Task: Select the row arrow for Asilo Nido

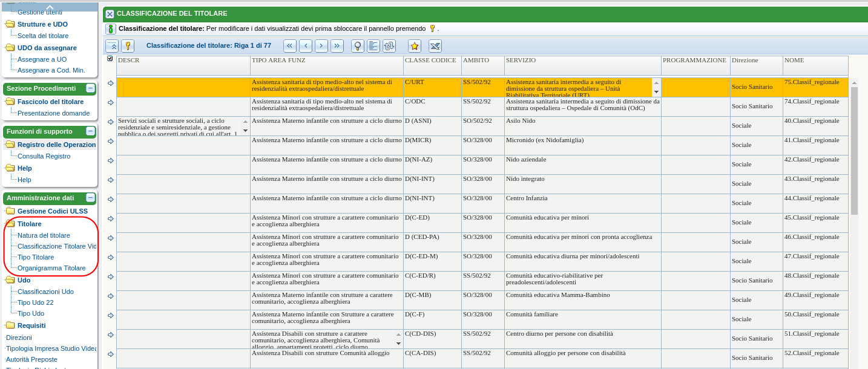Action: (x=110, y=122)
